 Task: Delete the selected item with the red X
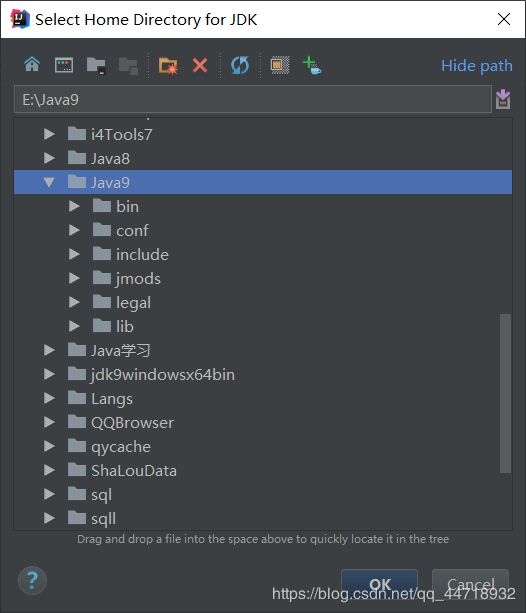(x=200, y=65)
